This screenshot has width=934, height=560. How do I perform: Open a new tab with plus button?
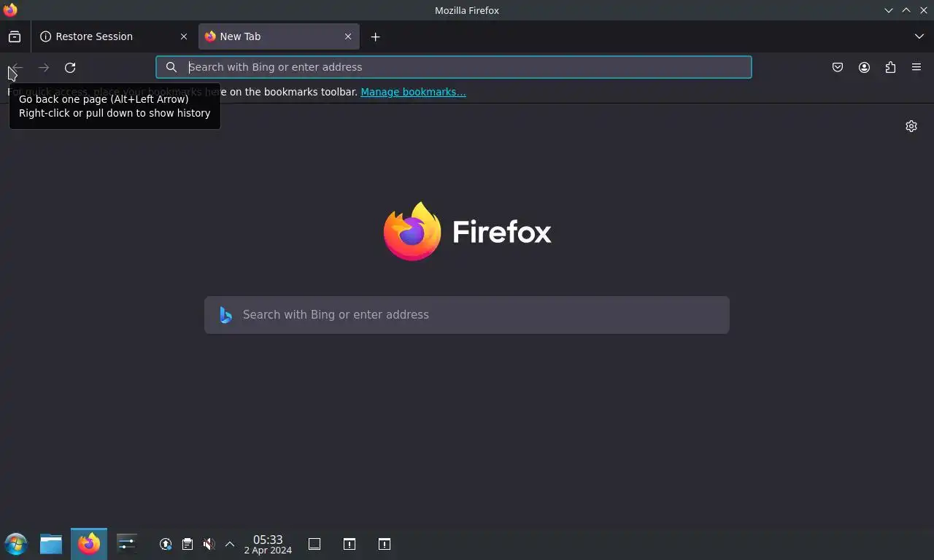coord(375,36)
